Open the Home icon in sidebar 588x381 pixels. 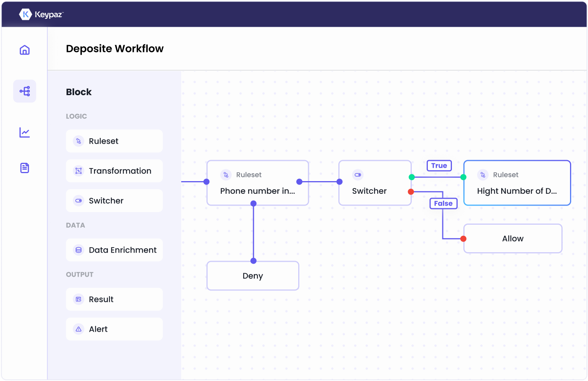[x=24, y=50]
